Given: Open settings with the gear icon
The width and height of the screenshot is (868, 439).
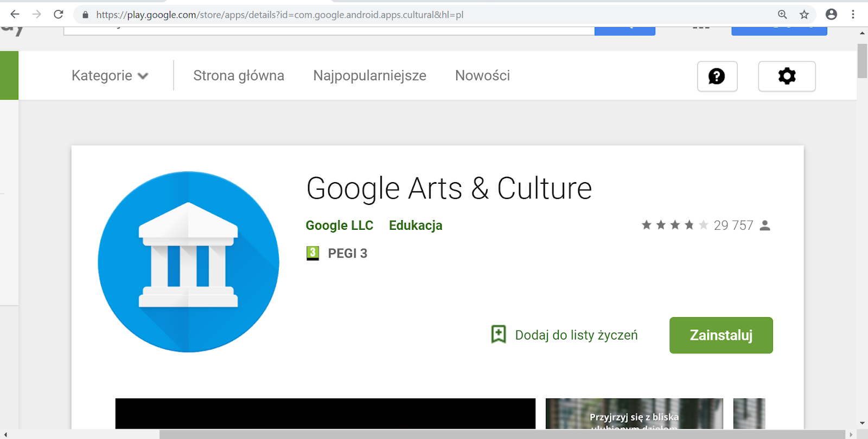Looking at the screenshot, I should pyautogui.click(x=787, y=76).
